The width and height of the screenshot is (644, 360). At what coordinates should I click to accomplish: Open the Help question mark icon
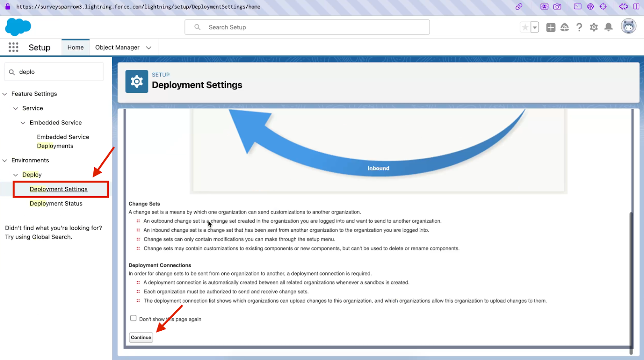tap(579, 27)
